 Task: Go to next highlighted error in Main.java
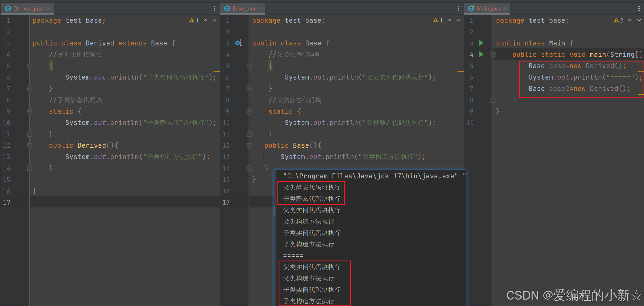[x=639, y=20]
